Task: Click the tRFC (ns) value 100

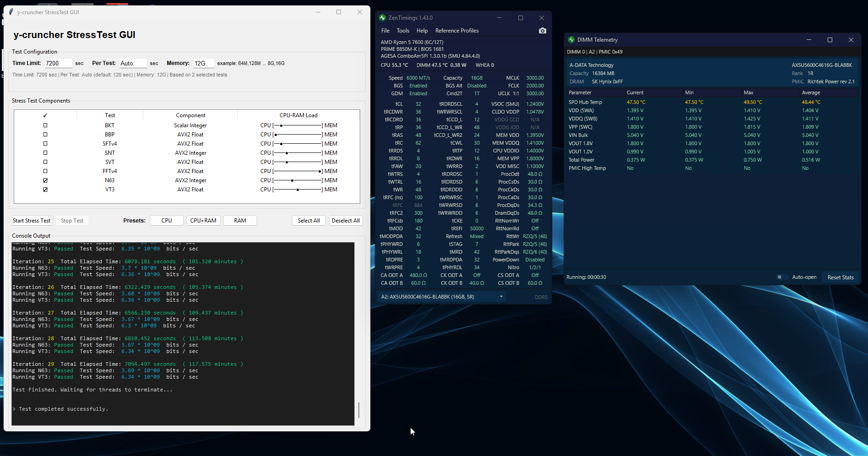Action: (x=418, y=197)
